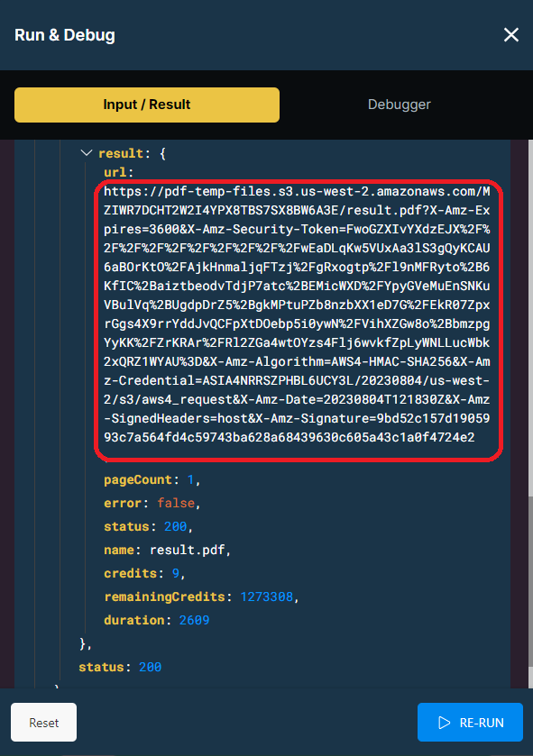Click the outer status value 200
The width and height of the screenshot is (533, 756).
click(x=150, y=667)
